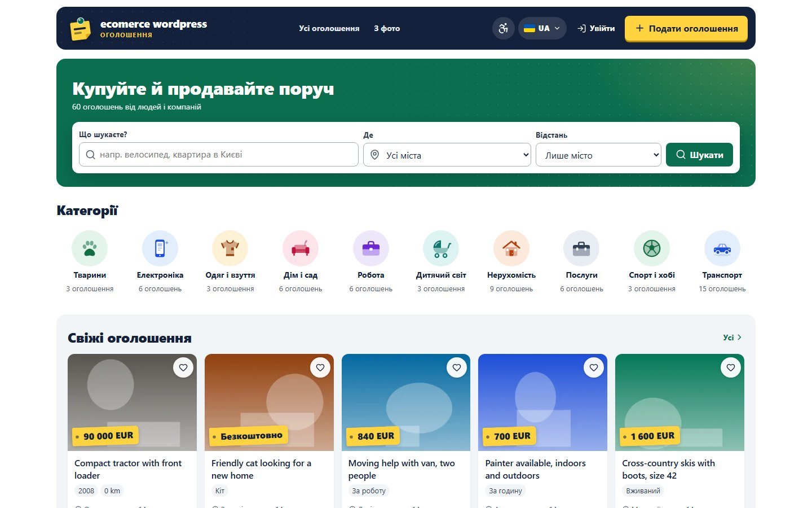This screenshot has height=508, width=812.
Task: Open the Compact tractor listing thumbnail
Action: coord(132,402)
